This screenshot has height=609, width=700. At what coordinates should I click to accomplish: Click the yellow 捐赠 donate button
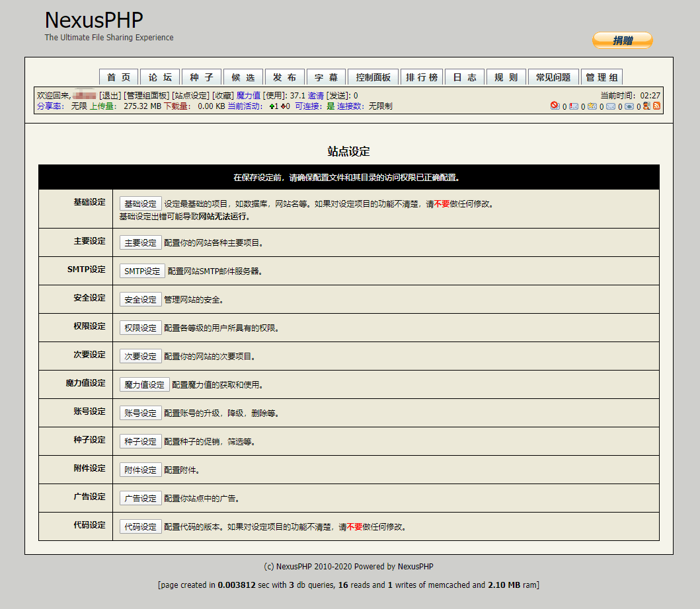(x=622, y=40)
